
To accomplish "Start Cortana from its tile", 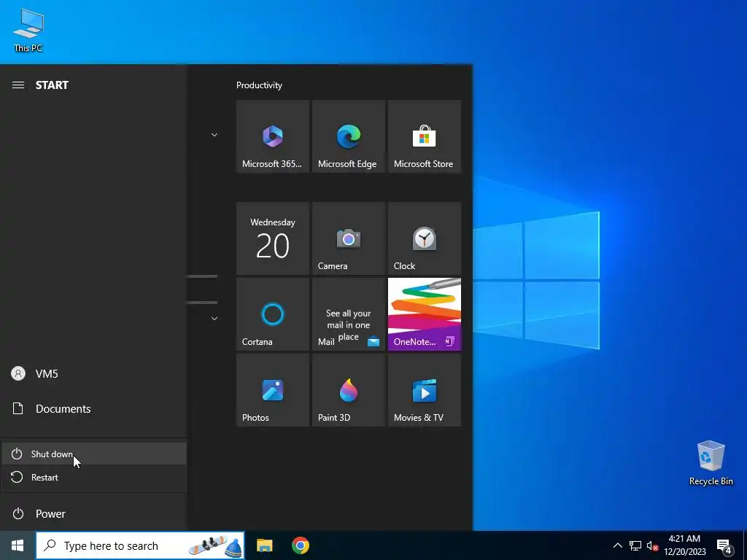I will (x=273, y=314).
